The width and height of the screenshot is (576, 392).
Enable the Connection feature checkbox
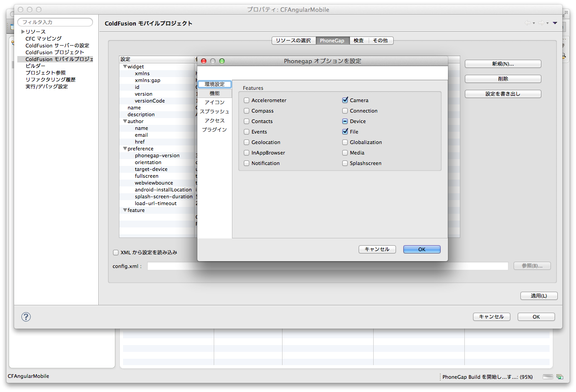(345, 111)
